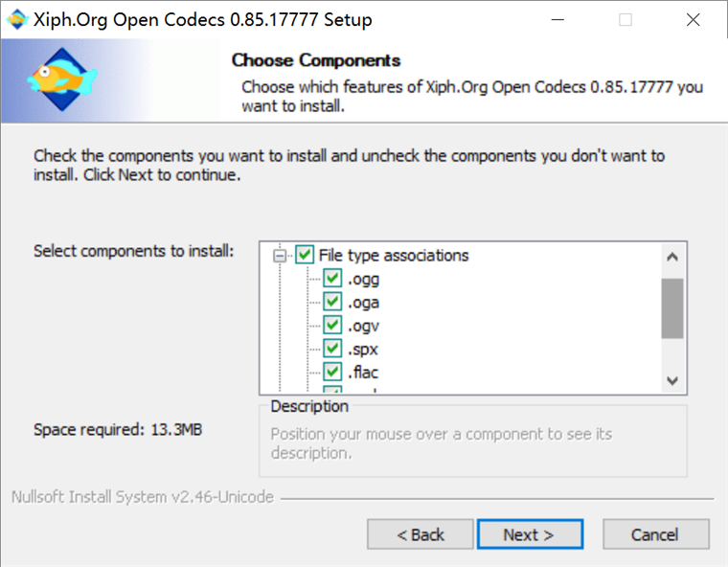The width and height of the screenshot is (728, 567).
Task: Proceed with the Next button
Action: (529, 534)
